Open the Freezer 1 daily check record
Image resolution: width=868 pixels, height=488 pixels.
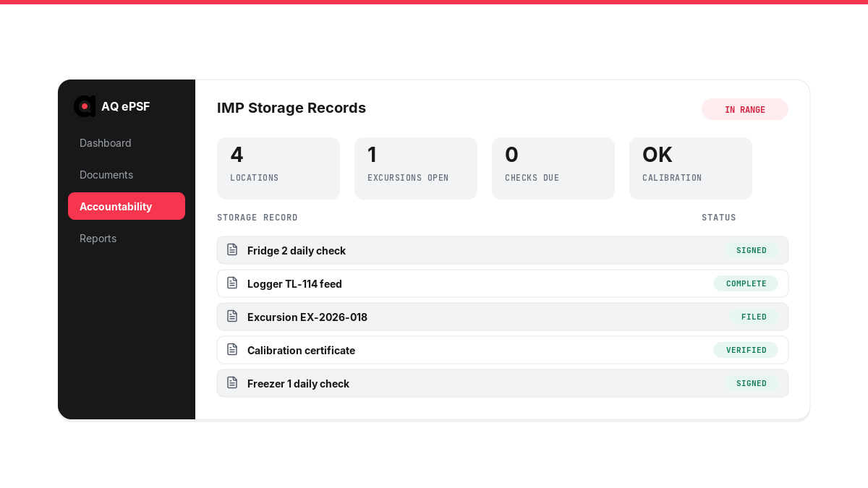tap(503, 383)
